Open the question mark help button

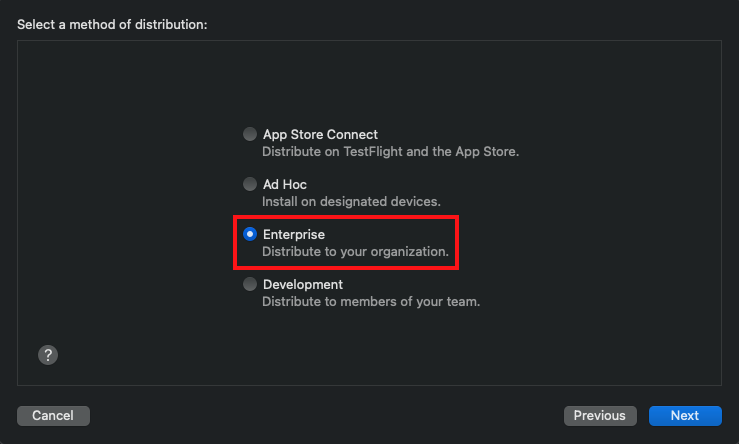(x=48, y=354)
